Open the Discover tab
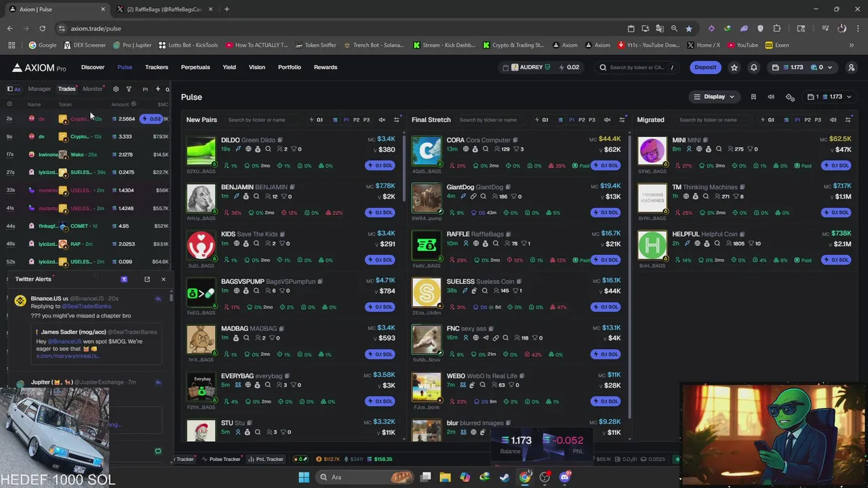This screenshot has height=488, width=868. pos(93,67)
